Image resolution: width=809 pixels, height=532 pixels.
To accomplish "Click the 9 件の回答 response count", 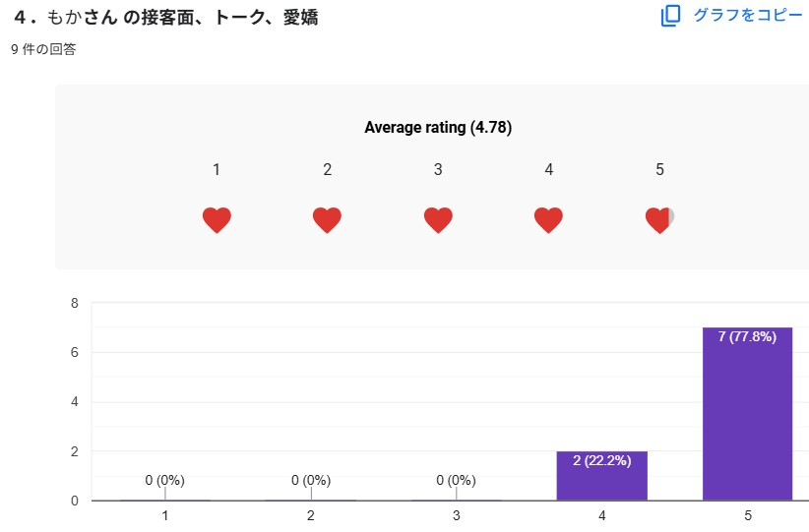I will pyautogui.click(x=43, y=49).
